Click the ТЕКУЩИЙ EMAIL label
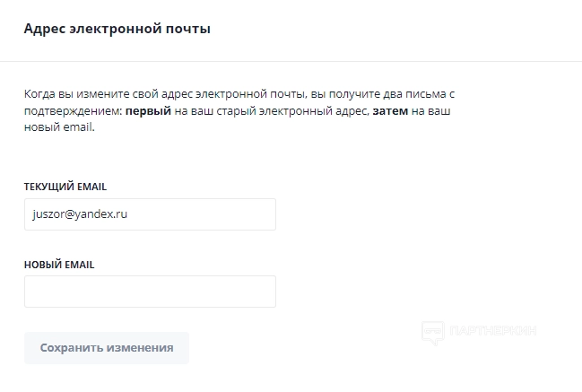The width and height of the screenshot is (582, 392). 65,187
